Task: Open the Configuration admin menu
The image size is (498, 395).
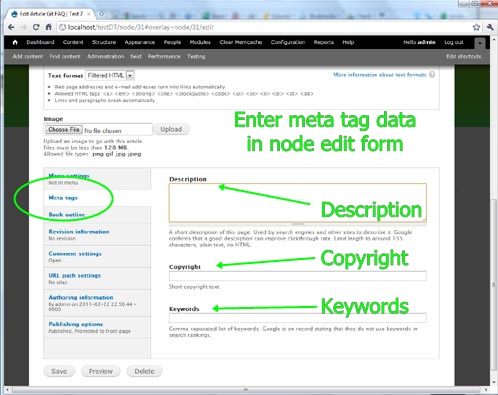Action: pyautogui.click(x=288, y=42)
